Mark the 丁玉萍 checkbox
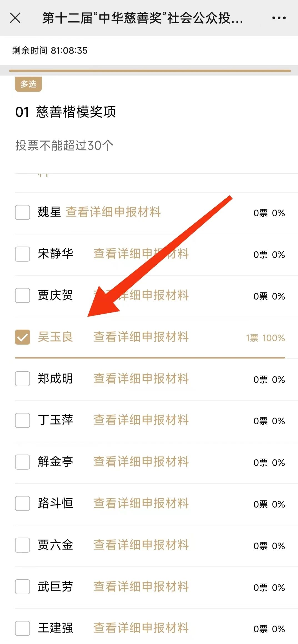This screenshot has width=298, height=644. pos(22,420)
